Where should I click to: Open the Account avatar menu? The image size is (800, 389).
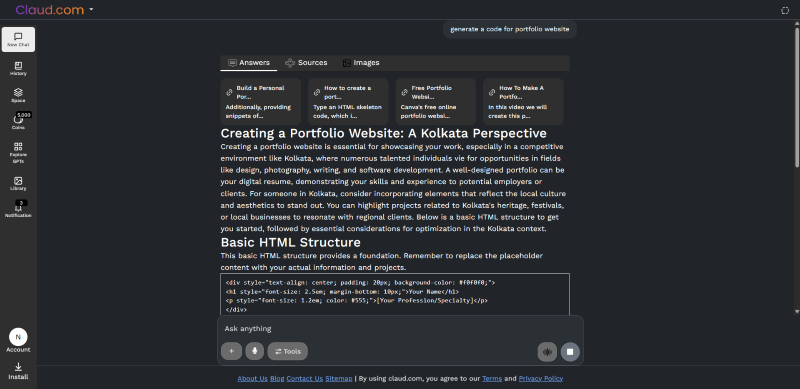click(x=18, y=337)
